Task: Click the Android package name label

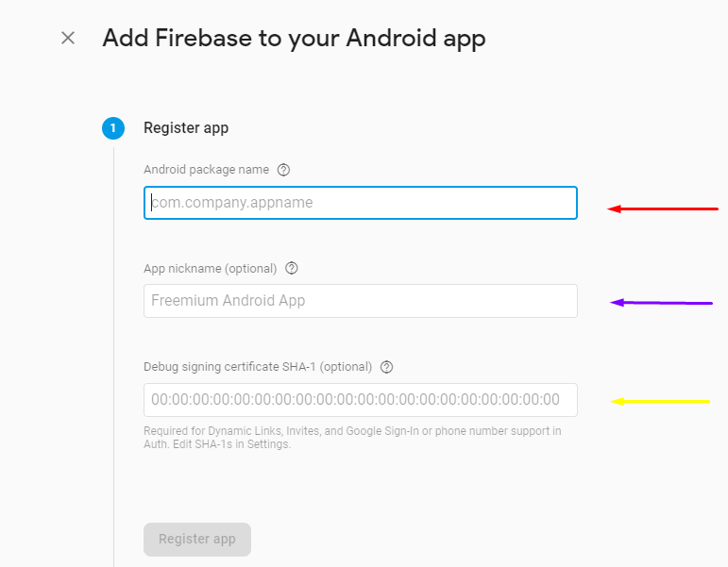Action: coord(206,170)
